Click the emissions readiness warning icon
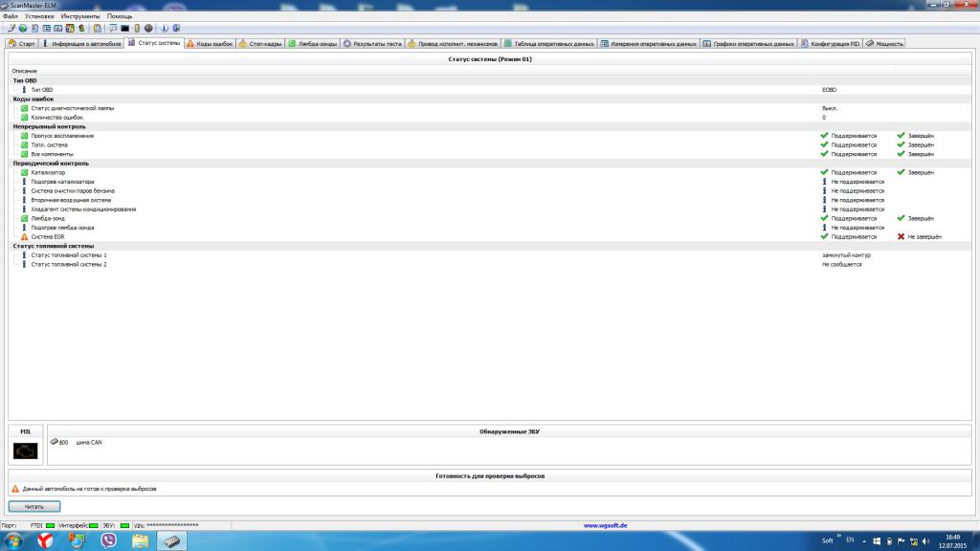The width and height of the screenshot is (980, 551). click(x=15, y=489)
